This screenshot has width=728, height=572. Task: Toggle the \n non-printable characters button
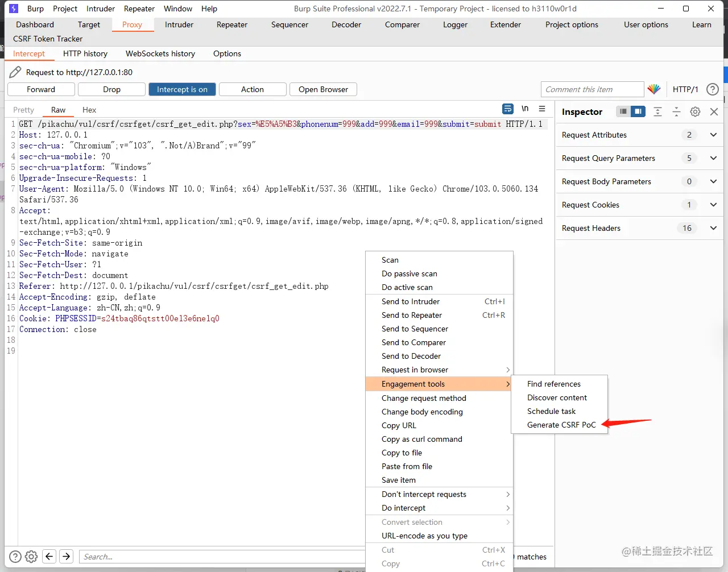click(525, 109)
